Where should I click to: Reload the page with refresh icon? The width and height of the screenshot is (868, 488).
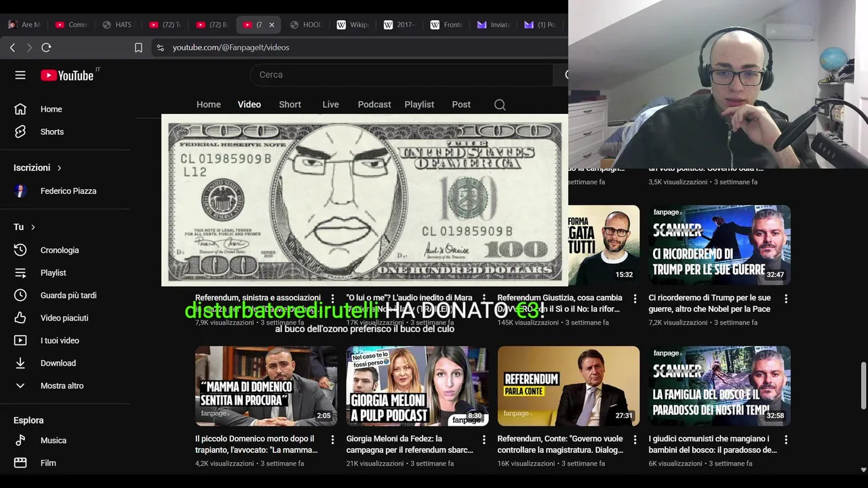(46, 47)
